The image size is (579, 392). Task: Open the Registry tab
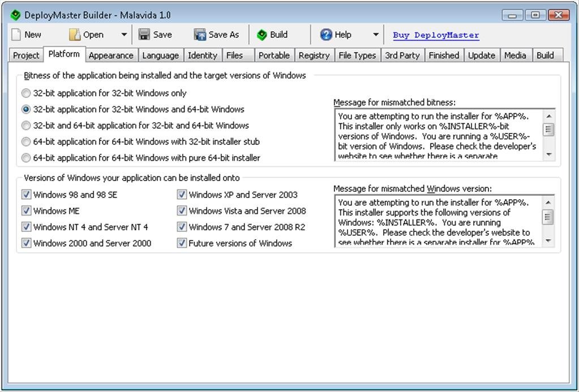coord(314,55)
